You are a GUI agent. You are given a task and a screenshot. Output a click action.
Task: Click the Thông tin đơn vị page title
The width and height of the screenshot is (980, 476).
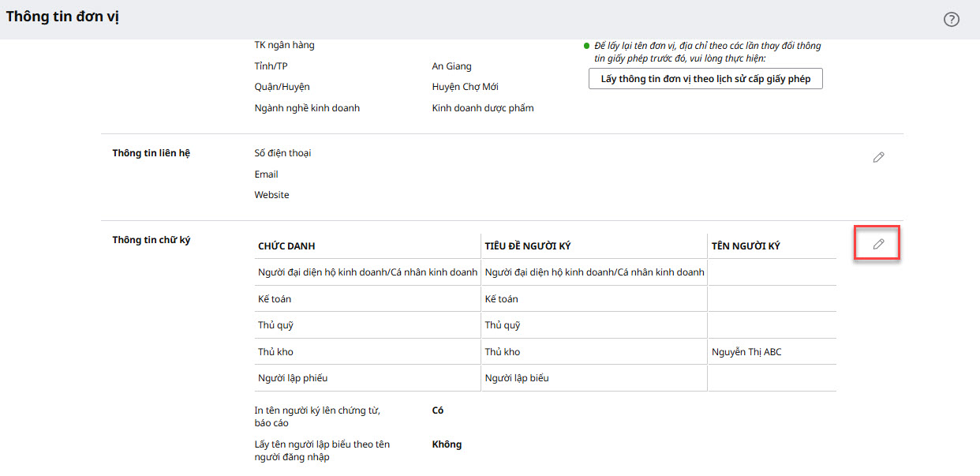[x=63, y=17]
